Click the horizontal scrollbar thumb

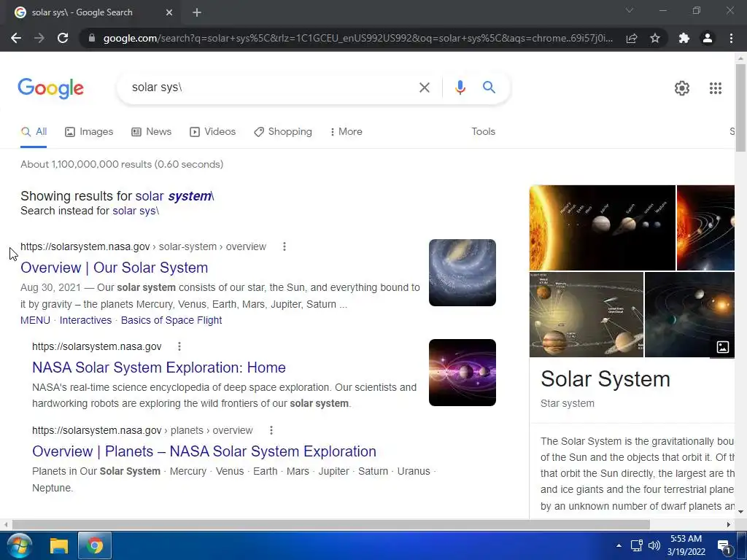pos(330,525)
